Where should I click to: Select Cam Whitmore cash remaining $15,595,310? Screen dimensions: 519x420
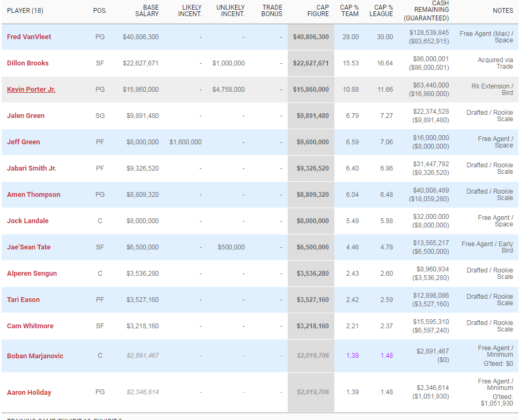(431, 321)
